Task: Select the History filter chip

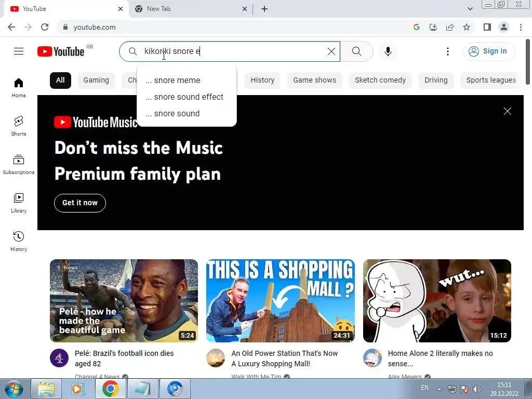Action: (x=262, y=81)
